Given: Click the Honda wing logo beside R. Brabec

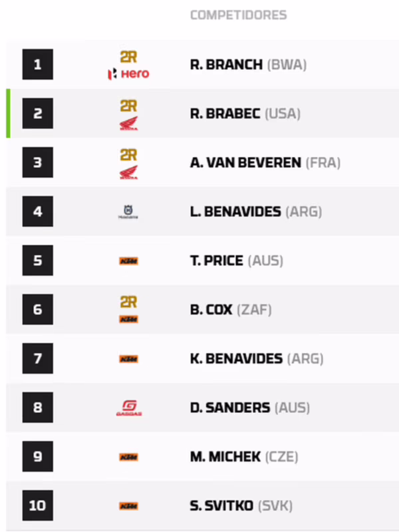Looking at the screenshot, I should pyautogui.click(x=128, y=121).
